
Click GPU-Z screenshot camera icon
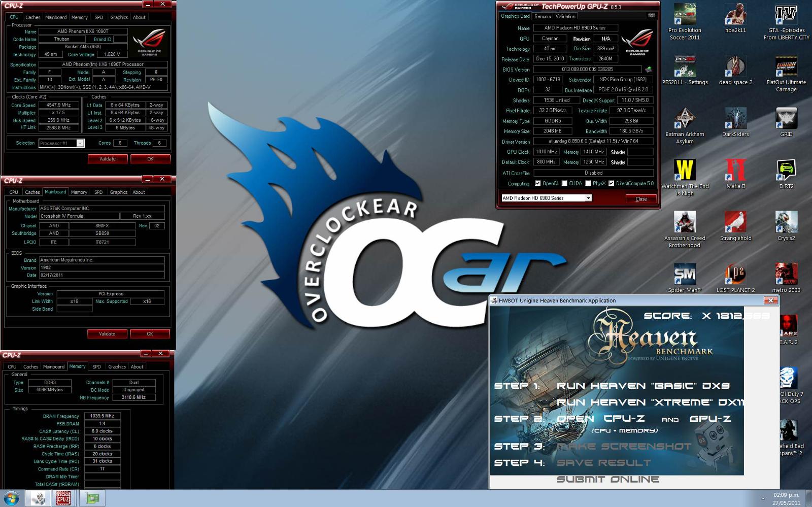pyautogui.click(x=651, y=16)
